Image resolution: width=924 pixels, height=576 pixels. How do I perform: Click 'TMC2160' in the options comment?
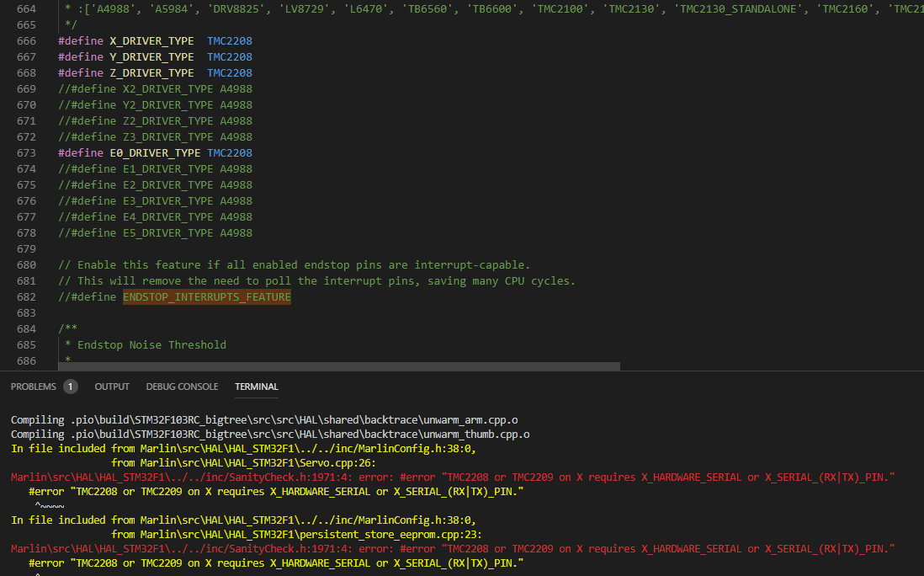click(846, 9)
